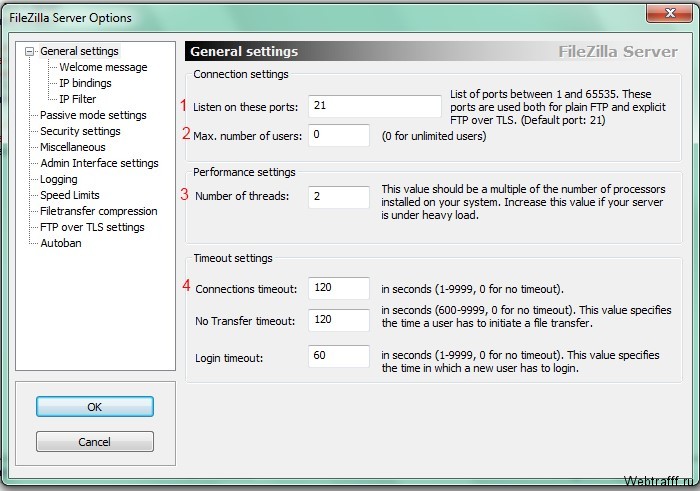Viewport: 700px width, 491px height.
Task: Open Admin Interface settings
Action: pos(99,163)
